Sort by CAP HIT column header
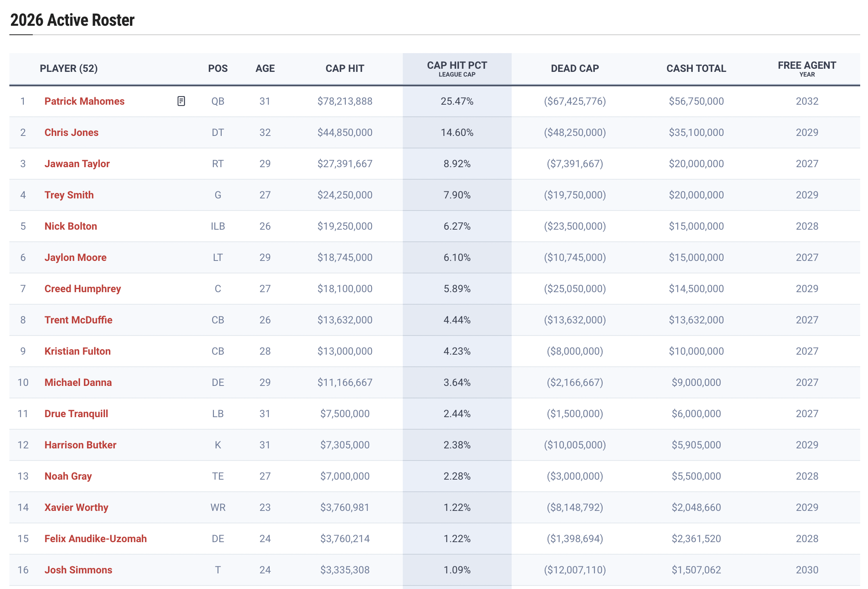 pos(345,68)
